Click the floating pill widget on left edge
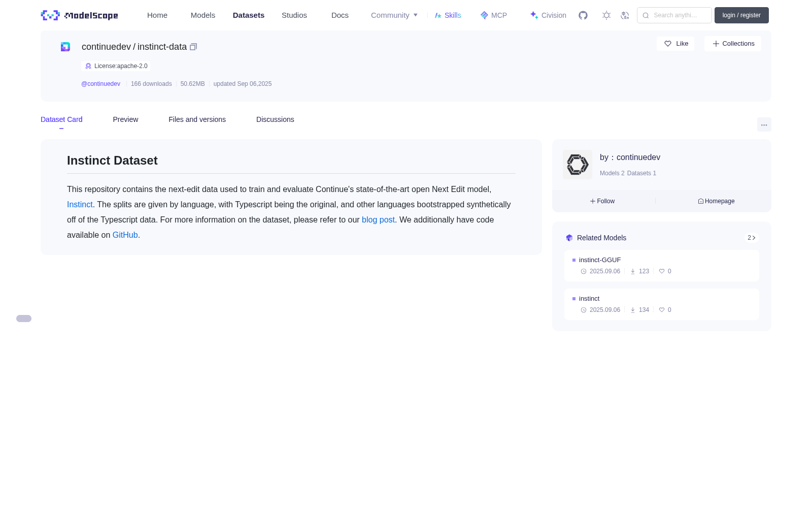Image resolution: width=812 pixels, height=508 pixels. point(24,319)
